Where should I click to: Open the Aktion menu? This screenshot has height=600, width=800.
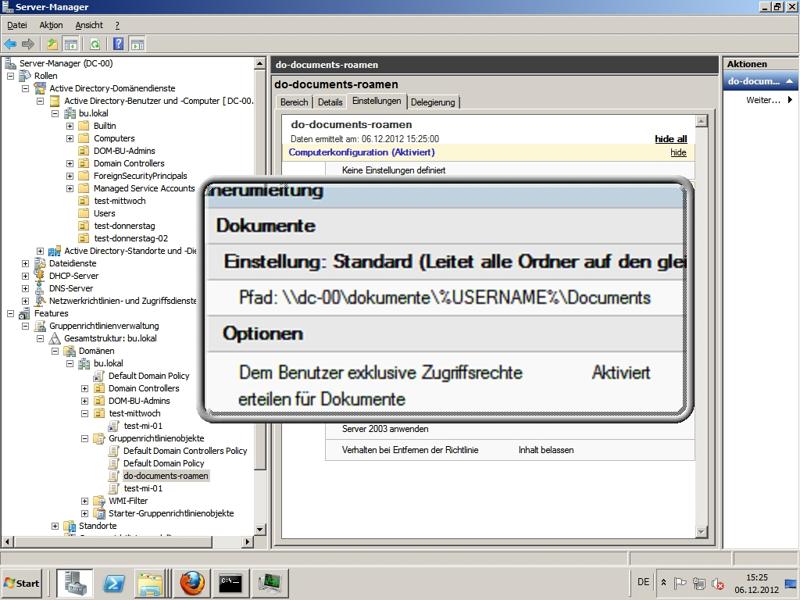point(51,25)
